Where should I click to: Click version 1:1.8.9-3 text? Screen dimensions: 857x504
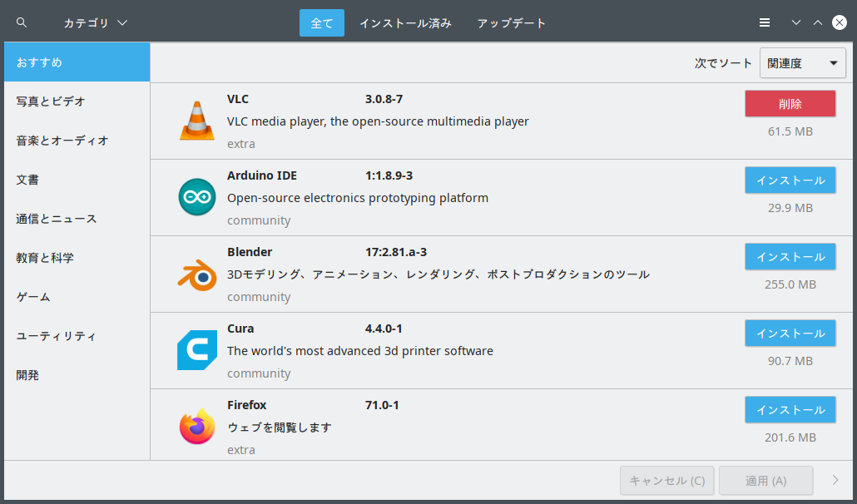pos(389,175)
